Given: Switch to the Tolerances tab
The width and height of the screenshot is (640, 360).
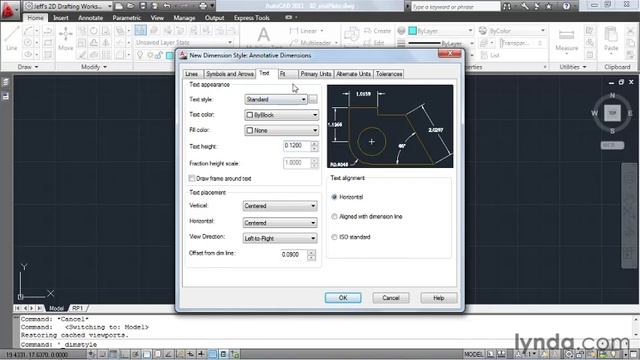Looking at the screenshot, I should [x=389, y=74].
